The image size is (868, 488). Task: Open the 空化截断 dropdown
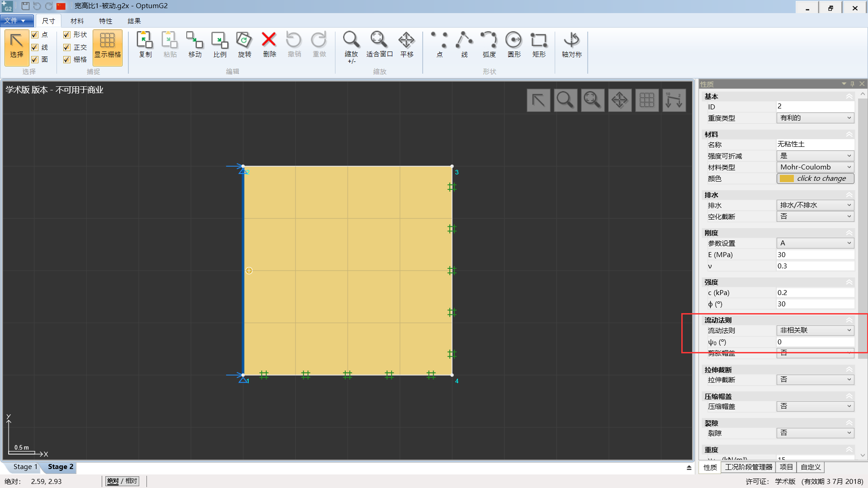815,216
